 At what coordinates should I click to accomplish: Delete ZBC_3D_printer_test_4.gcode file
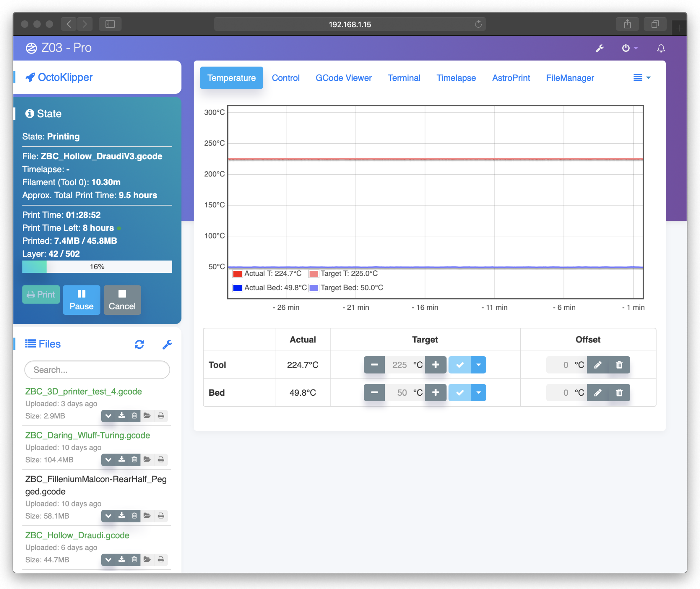[x=134, y=416]
